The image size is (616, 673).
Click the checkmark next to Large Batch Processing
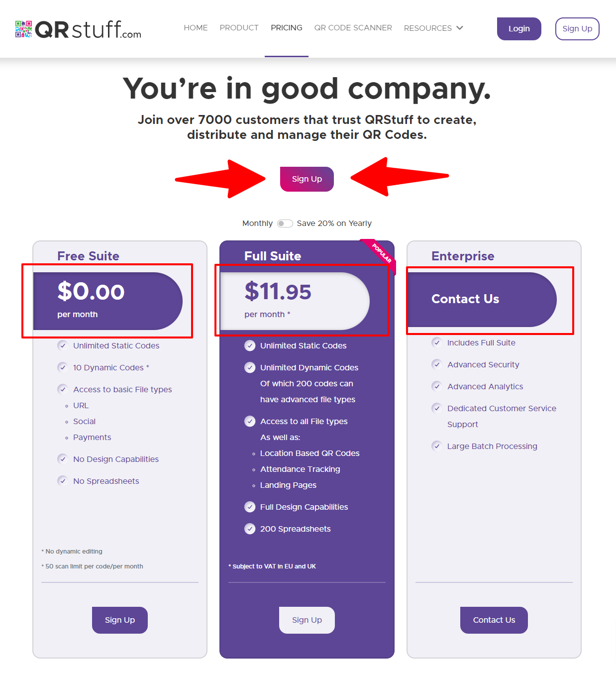[436, 446]
